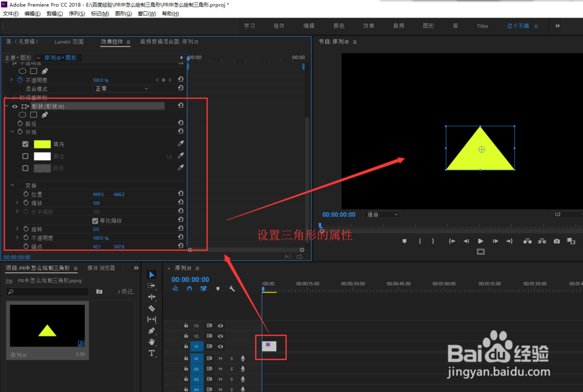The image size is (583, 392).
Task: Reset 旋转 parameter
Action: 181,228
